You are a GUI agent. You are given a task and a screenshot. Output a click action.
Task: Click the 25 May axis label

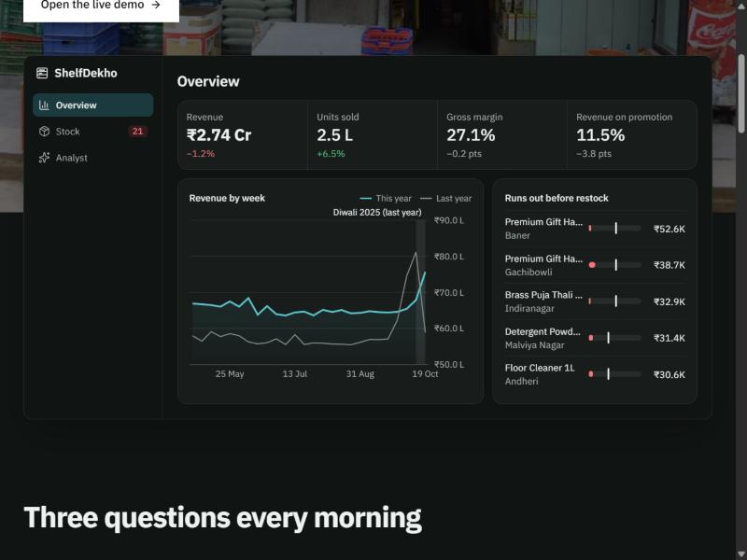coord(230,374)
